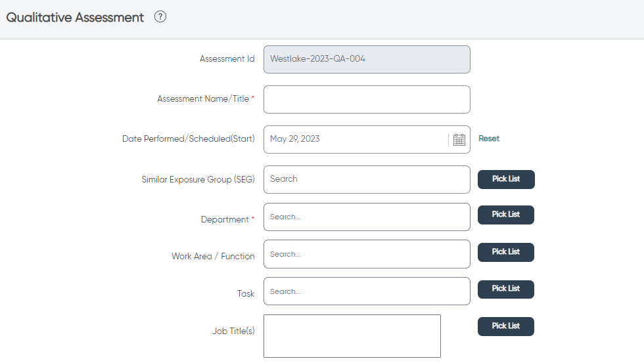Click the Qualitative Assessment page heading

(x=75, y=18)
